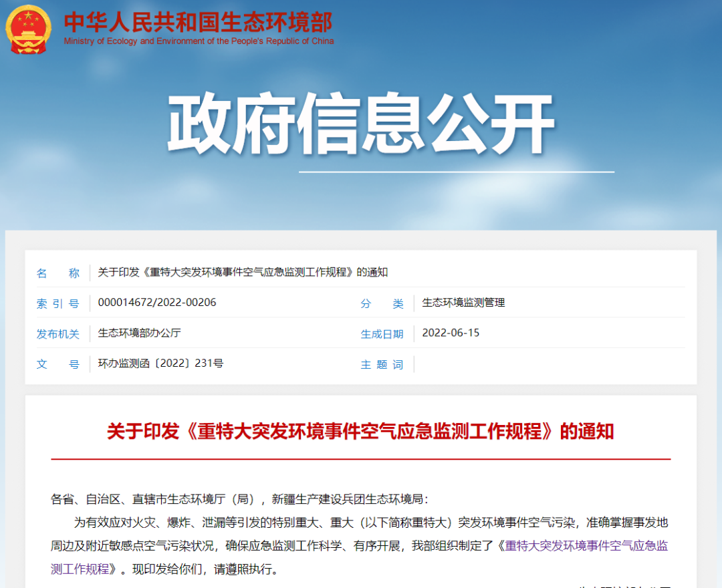The image size is (722, 588).
Task: Select the index number 000014672/2022-00206
Action: [x=157, y=302]
